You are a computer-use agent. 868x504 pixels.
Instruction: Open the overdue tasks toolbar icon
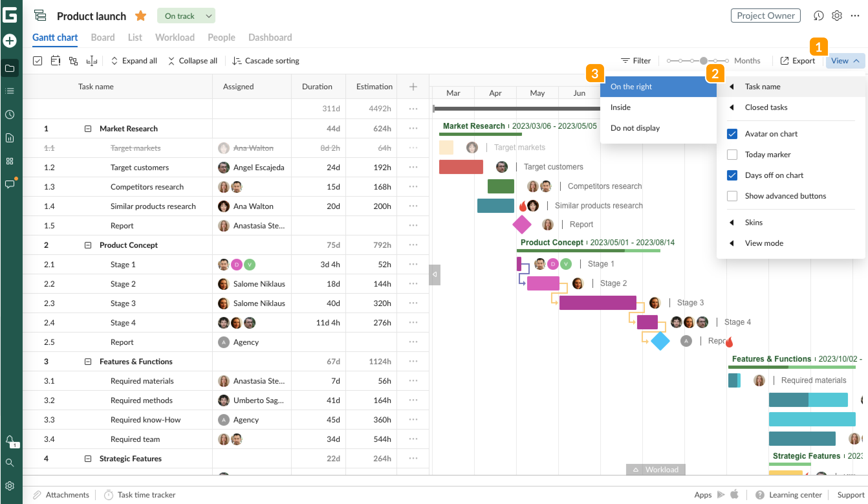[55, 60]
